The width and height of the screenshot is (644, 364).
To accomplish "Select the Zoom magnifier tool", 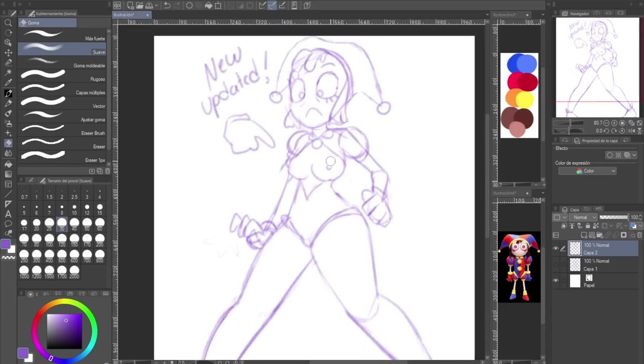I will 8,23.
